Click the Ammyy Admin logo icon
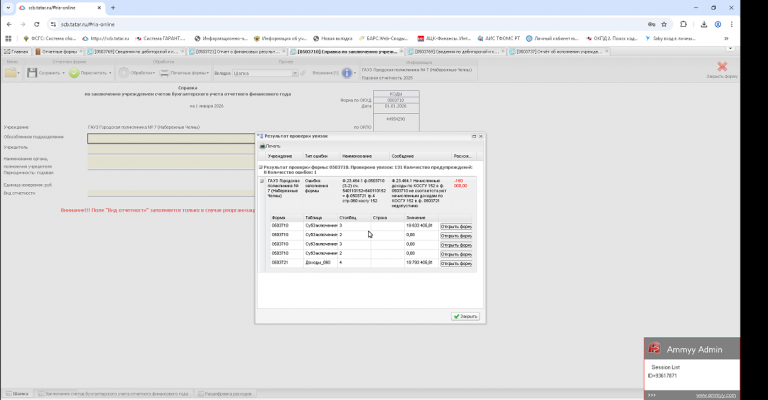768x400 pixels. coord(655,349)
